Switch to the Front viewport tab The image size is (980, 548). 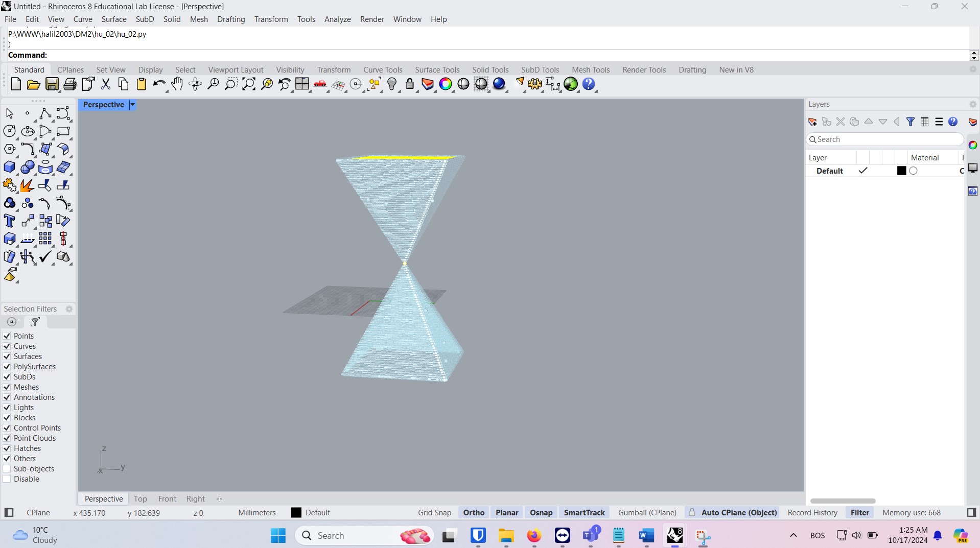(x=167, y=498)
